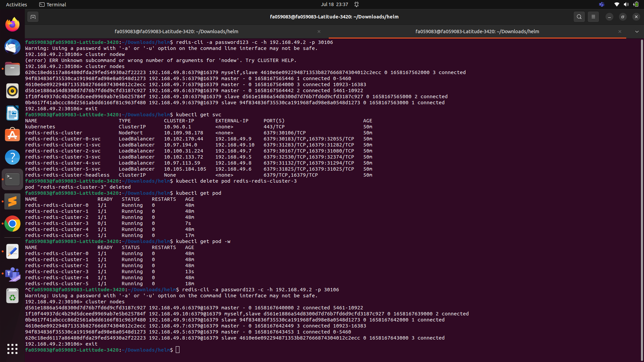Image resolution: width=644 pixels, height=362 pixels.
Task: Launch Firefox from the dock
Action: coord(12,24)
